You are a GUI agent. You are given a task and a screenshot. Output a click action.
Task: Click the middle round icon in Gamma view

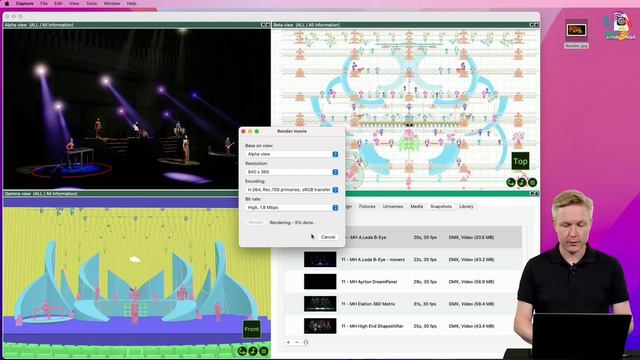[253, 351]
